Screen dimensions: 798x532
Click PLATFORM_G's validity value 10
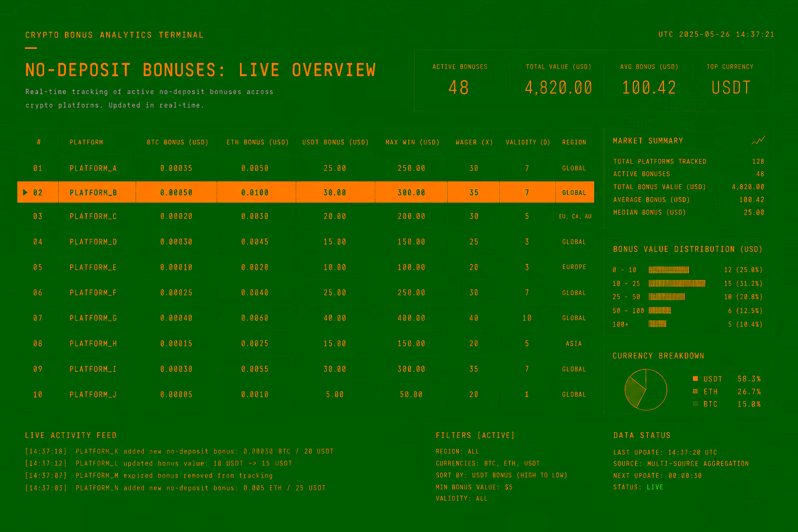coord(527,318)
